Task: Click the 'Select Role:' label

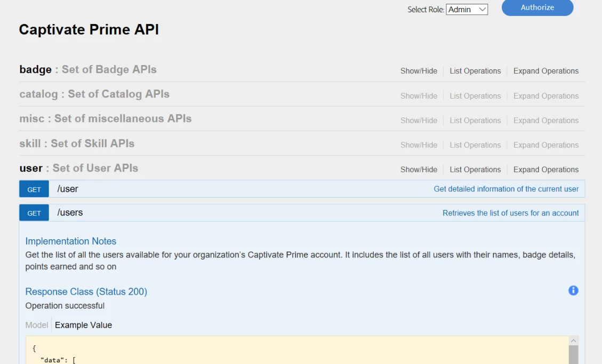Action: [426, 10]
